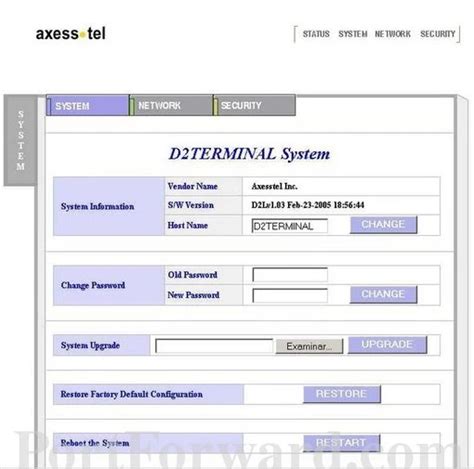Click the 'D2TERMINAL System' heading
Image resolution: width=474 pixels, height=469 pixels.
(249, 154)
